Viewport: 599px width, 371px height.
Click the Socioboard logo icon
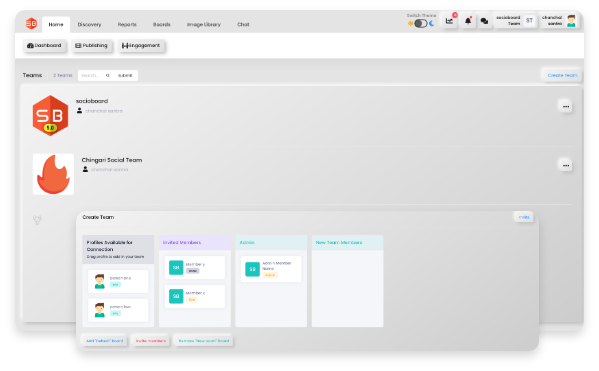point(31,24)
